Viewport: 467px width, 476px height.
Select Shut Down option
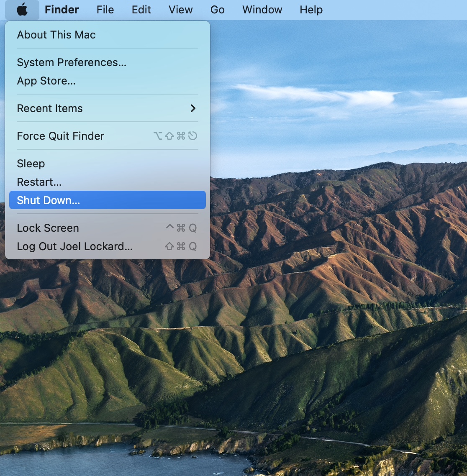click(108, 200)
